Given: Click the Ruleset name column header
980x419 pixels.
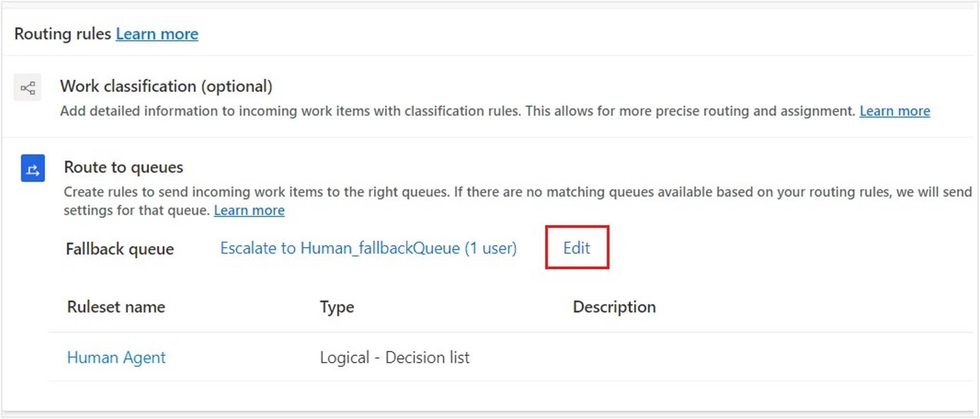Looking at the screenshot, I should click(116, 307).
